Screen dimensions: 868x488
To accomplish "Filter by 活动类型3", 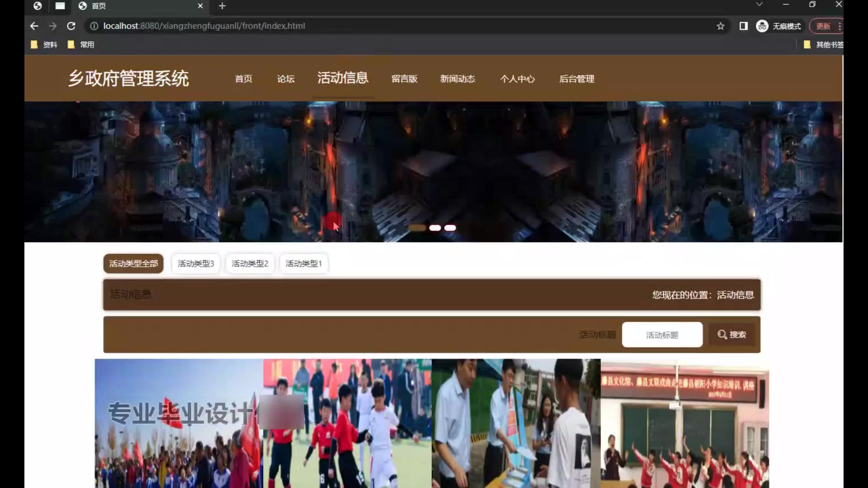I will point(196,263).
